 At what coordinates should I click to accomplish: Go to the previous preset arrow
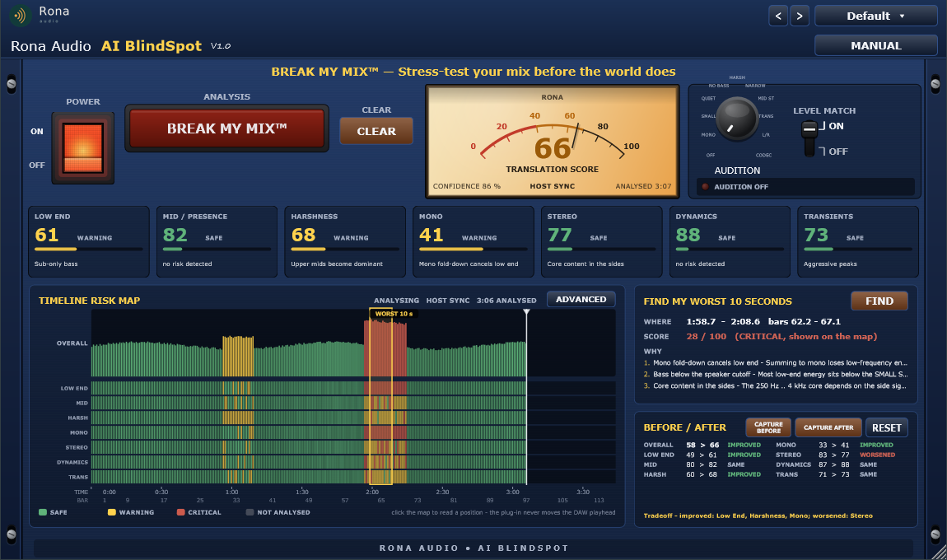coord(778,16)
